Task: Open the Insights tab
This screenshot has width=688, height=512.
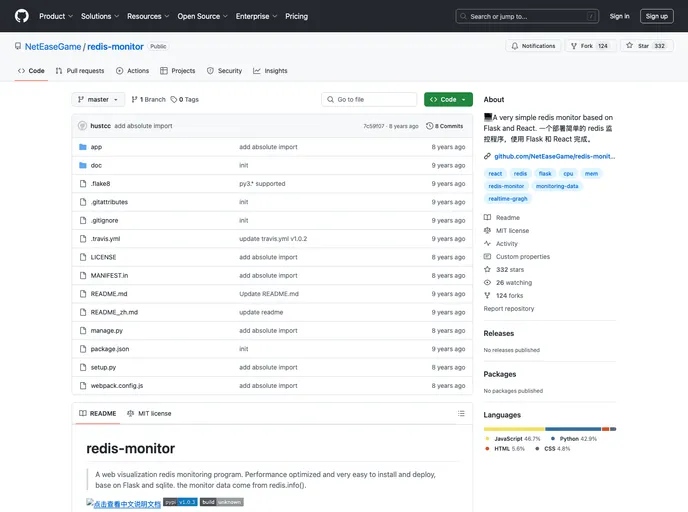Action: tap(270, 71)
